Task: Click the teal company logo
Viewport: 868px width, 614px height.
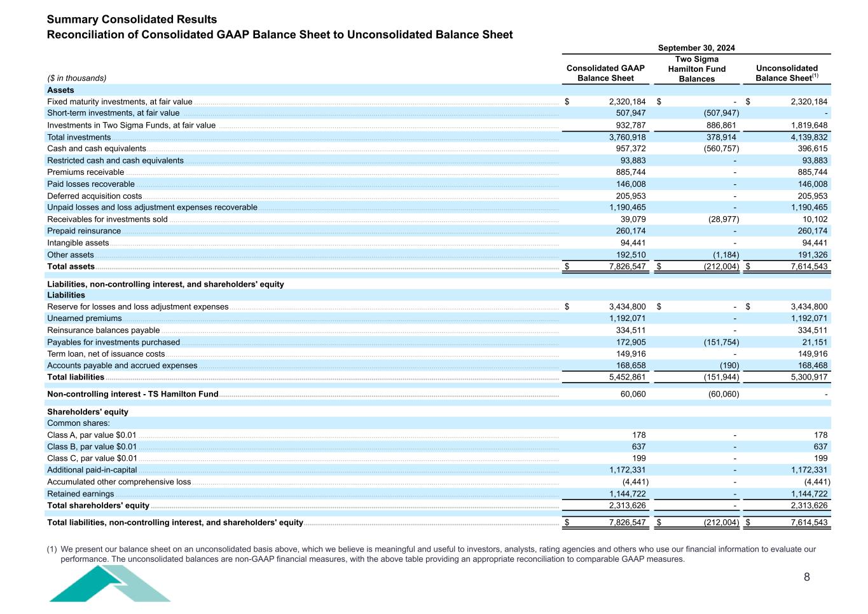Action: [109, 583]
